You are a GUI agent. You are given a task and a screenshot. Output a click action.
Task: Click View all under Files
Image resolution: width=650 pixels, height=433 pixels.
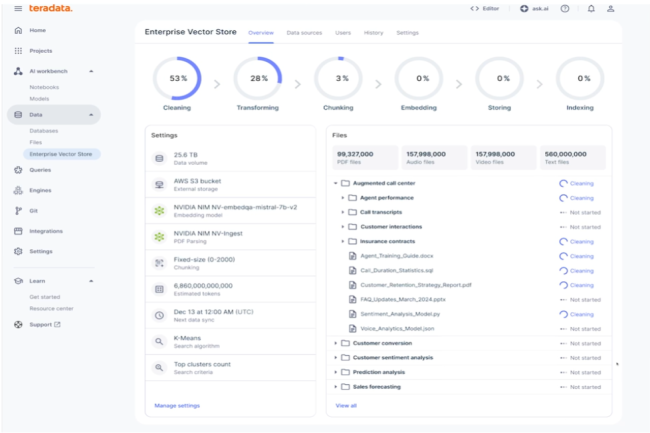click(x=346, y=406)
